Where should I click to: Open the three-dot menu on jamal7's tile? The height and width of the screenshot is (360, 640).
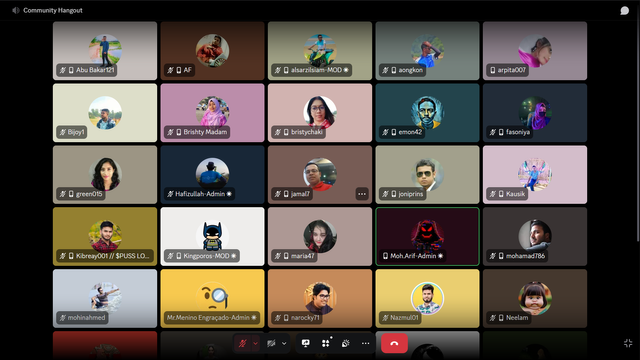point(362,194)
